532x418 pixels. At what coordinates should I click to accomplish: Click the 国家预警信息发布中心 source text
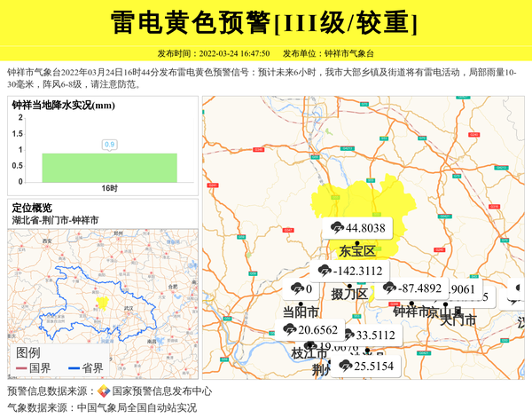(161, 391)
